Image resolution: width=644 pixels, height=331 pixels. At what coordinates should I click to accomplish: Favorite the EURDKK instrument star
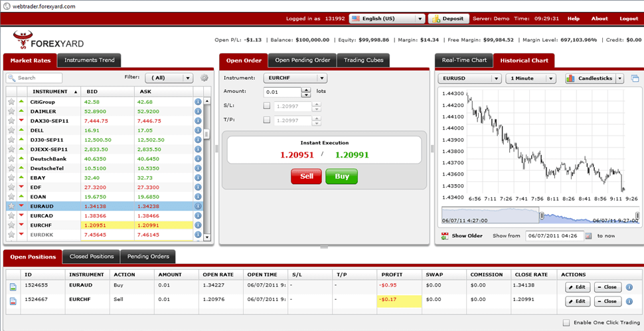pyautogui.click(x=11, y=235)
